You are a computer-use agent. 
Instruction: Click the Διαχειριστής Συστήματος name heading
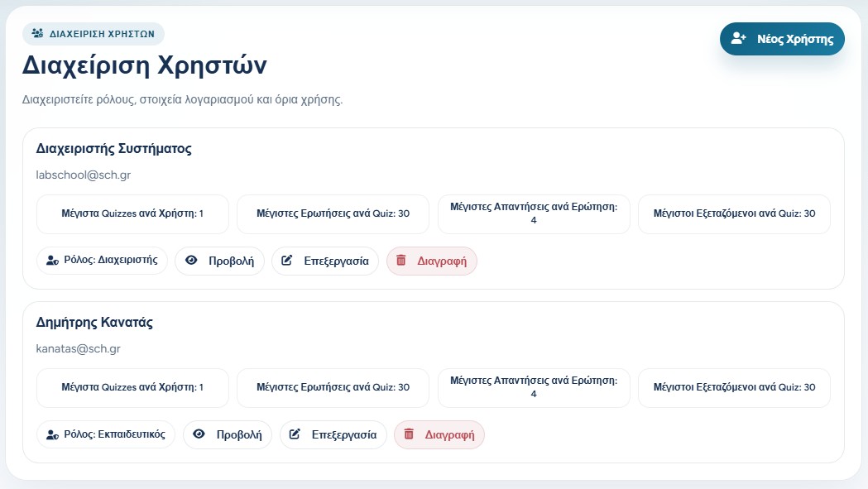pyautogui.click(x=113, y=149)
